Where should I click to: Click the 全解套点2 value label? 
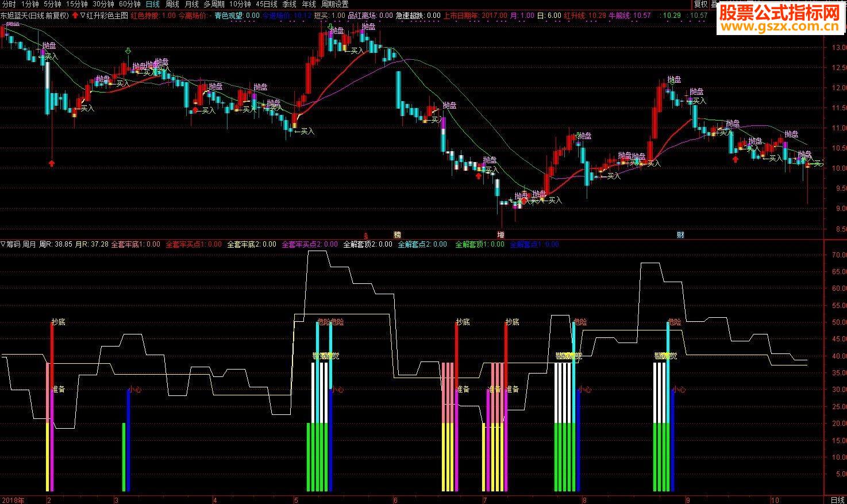click(422, 244)
